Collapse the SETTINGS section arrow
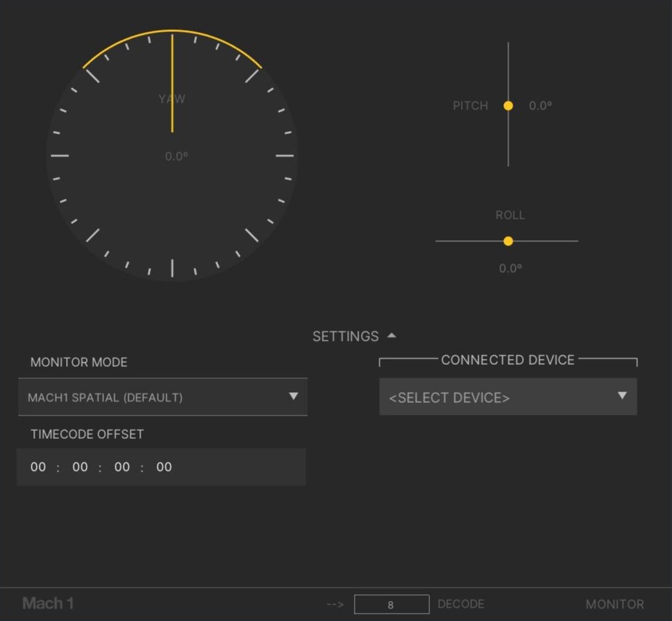Viewport: 672px width, 621px height. pyautogui.click(x=392, y=336)
